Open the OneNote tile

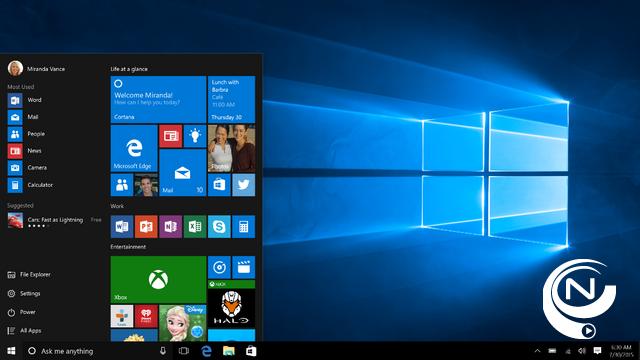171,227
